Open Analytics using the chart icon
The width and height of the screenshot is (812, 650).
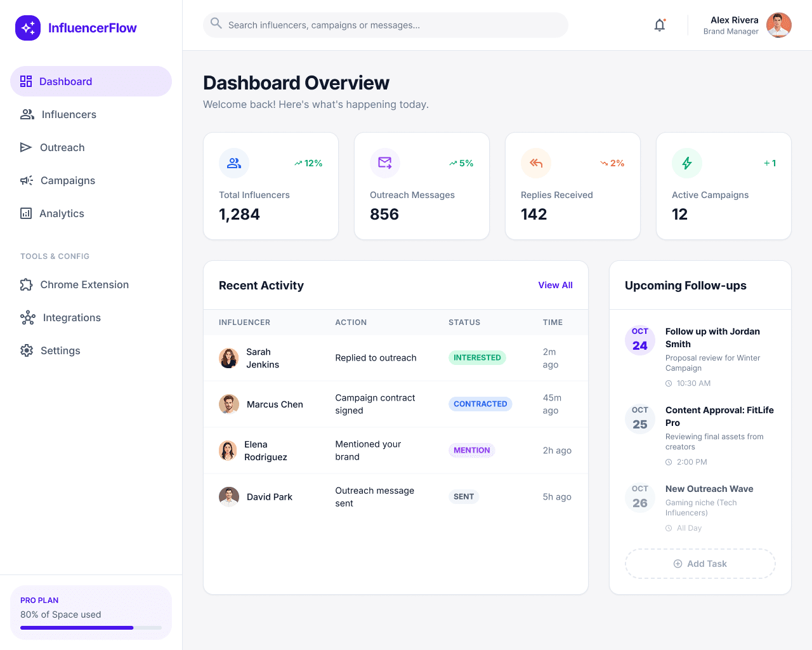26,213
